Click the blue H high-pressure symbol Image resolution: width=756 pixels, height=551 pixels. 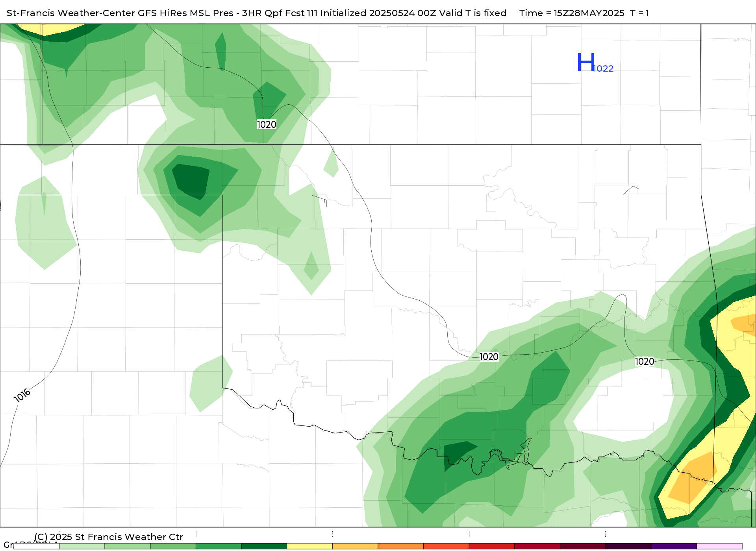point(586,62)
